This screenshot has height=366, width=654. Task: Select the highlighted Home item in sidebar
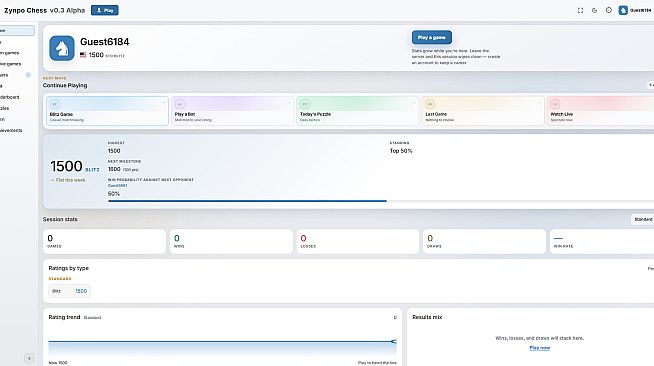click(x=16, y=30)
